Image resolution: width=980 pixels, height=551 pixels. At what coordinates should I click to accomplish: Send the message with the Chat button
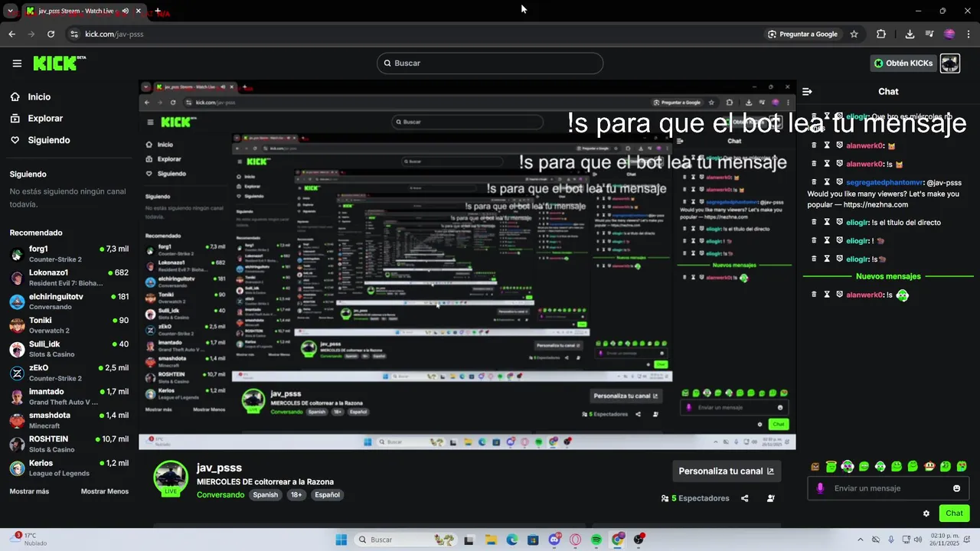click(x=954, y=514)
